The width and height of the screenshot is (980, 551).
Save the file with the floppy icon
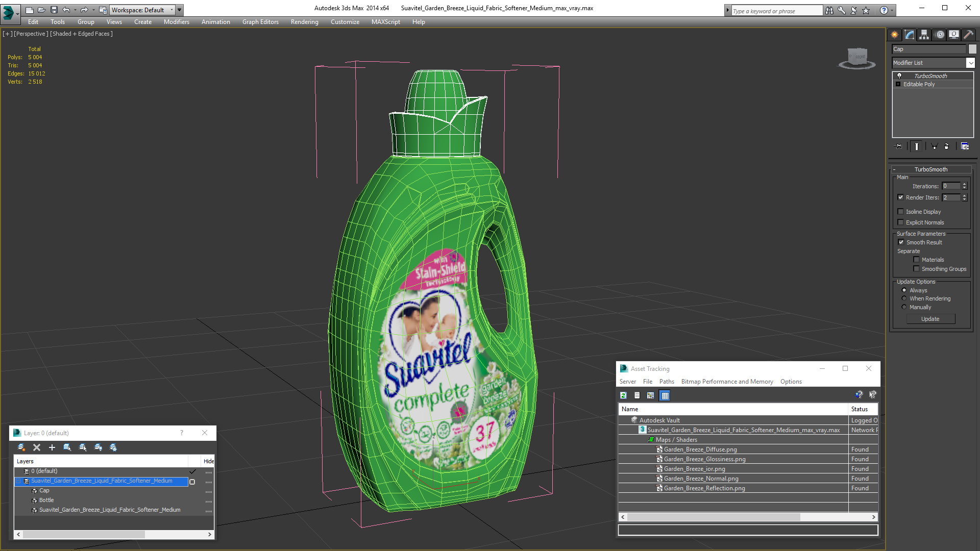coord(54,10)
